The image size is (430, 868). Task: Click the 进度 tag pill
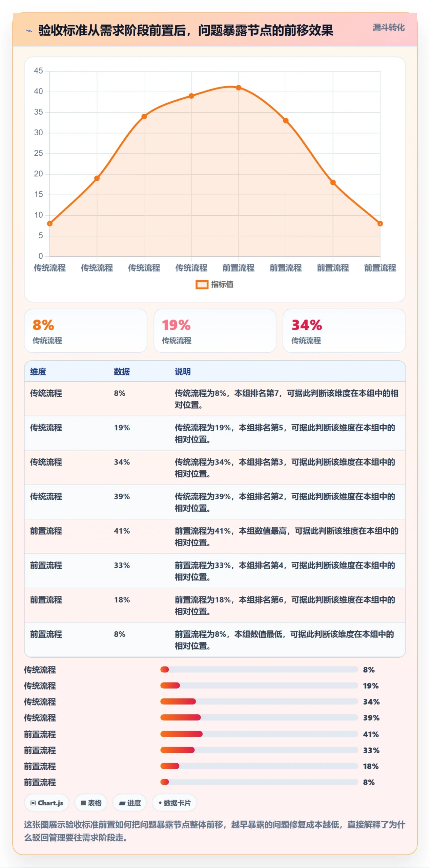click(x=130, y=803)
